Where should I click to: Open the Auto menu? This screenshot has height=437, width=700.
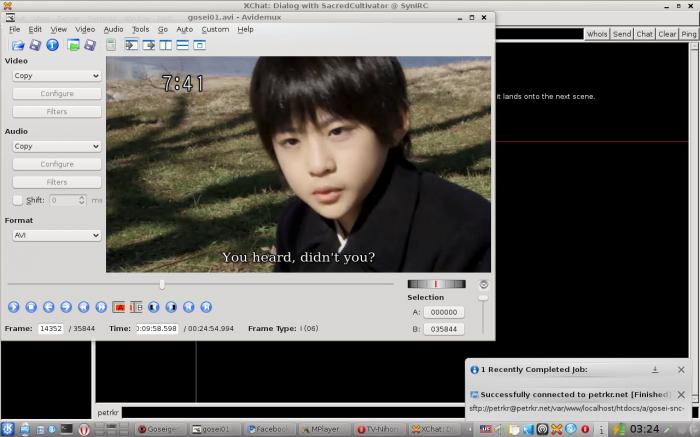[x=184, y=29]
